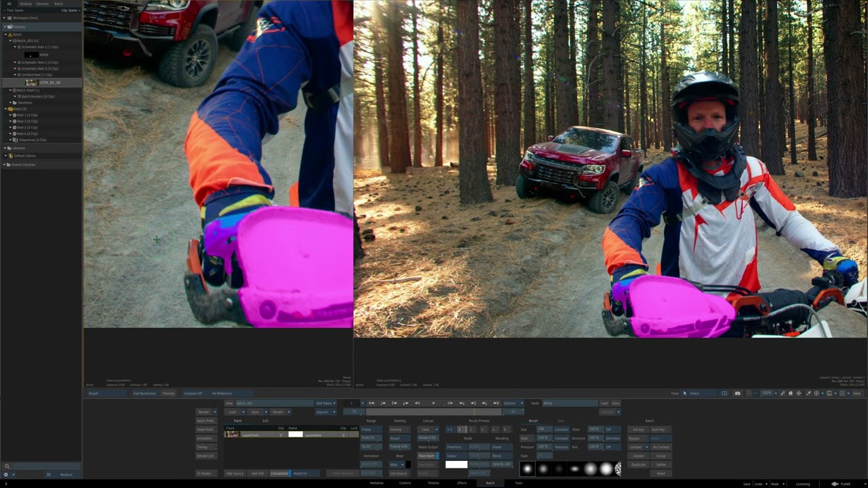Click the Add Source button
This screenshot has height=488, width=868.
[235, 473]
